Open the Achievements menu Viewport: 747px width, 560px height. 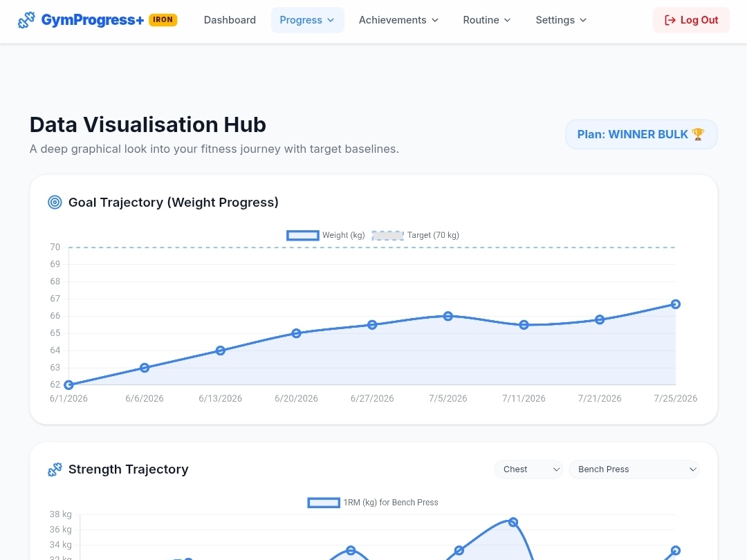tap(399, 20)
